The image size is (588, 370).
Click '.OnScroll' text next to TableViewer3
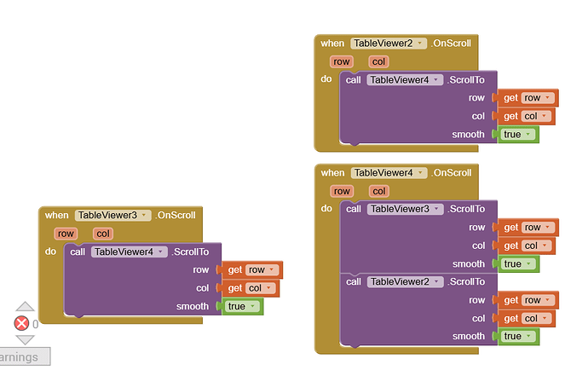176,216
